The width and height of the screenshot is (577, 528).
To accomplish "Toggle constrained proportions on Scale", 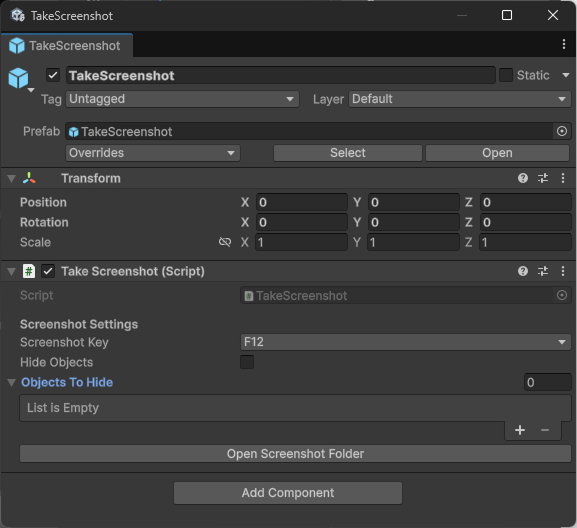I will 225,242.
